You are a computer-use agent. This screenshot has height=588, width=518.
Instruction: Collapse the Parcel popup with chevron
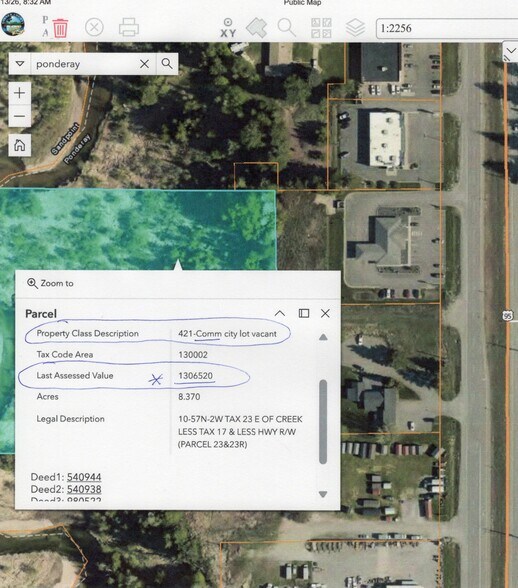(x=280, y=313)
